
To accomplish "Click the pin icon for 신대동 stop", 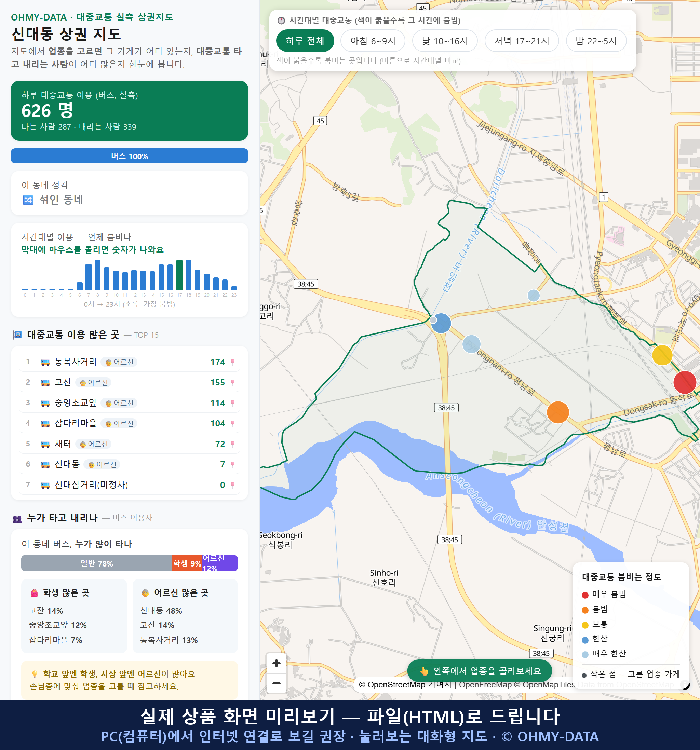I will click(x=232, y=464).
